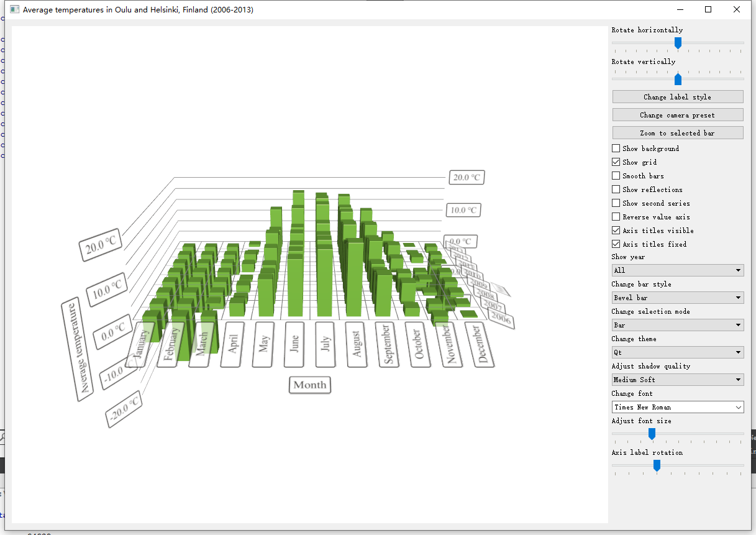Click the Axis label rotation slider handle

[657, 465]
